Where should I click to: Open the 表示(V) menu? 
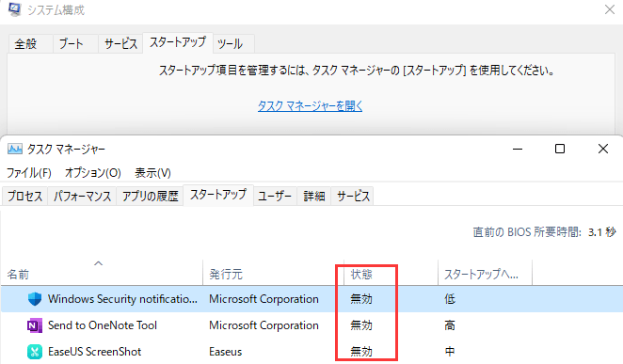pyautogui.click(x=152, y=173)
